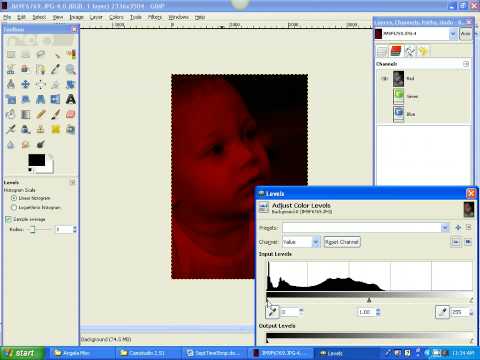Pick black point eyedropper in Levels
Viewport: 480px width, 360px height.
(272, 312)
